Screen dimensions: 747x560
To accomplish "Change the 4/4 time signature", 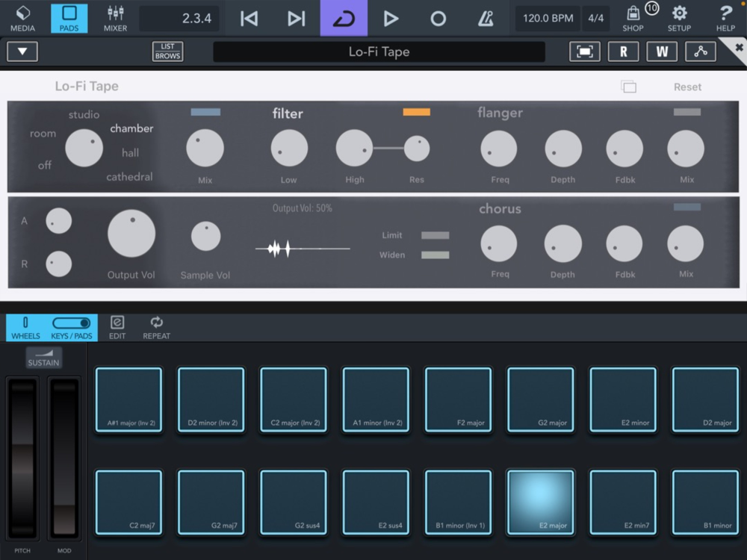I will 596,19.
